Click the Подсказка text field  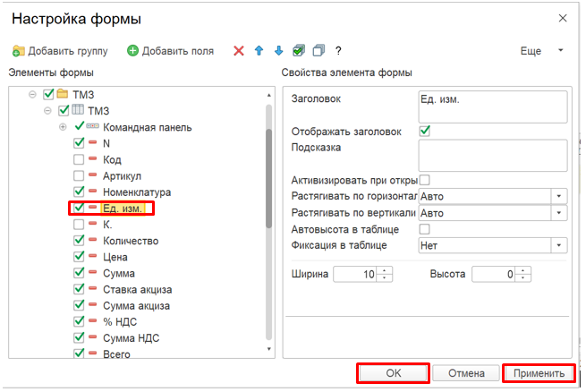493,156
